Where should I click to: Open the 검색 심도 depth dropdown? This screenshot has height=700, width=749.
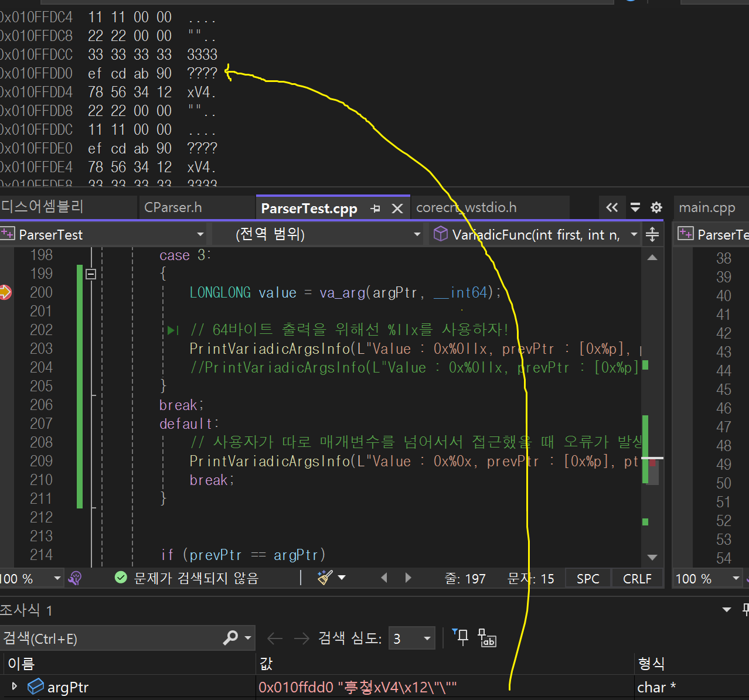point(413,638)
